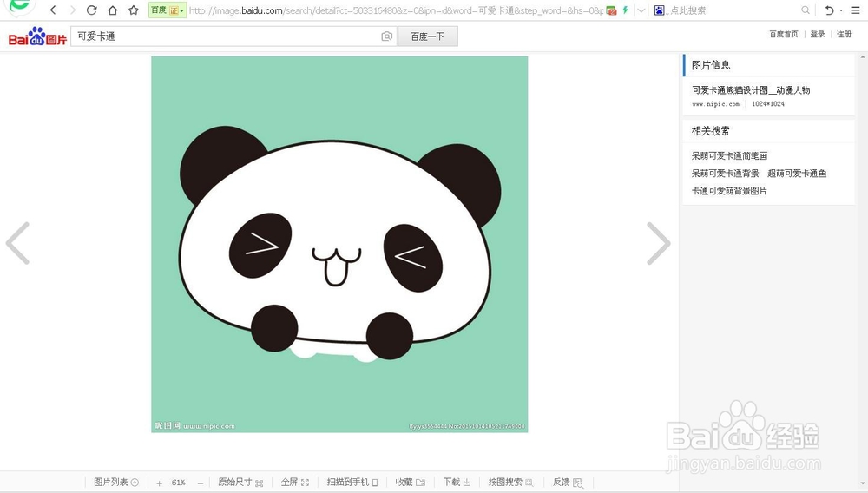Click the 百度一下 search button
The width and height of the screenshot is (868, 493).
[427, 36]
